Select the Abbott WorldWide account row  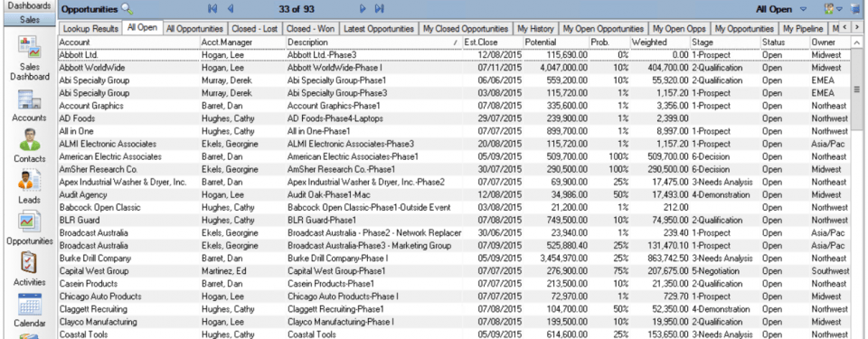pos(454,68)
